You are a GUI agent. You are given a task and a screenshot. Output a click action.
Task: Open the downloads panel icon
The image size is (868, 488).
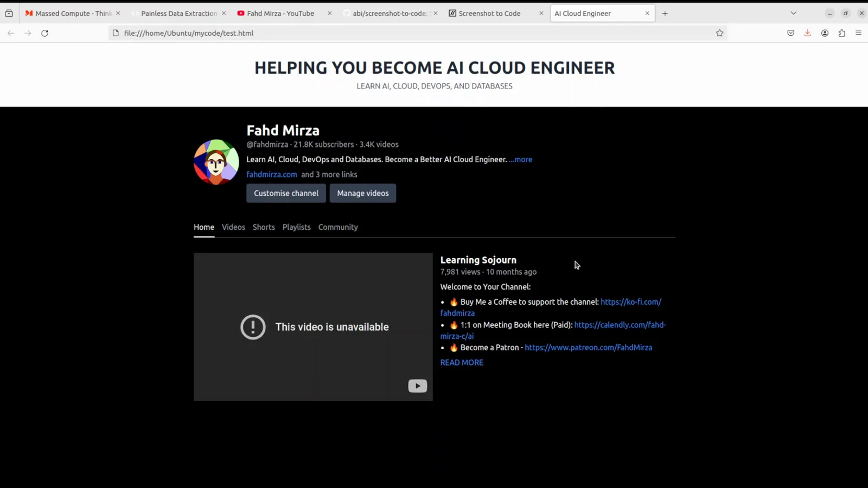[807, 33]
